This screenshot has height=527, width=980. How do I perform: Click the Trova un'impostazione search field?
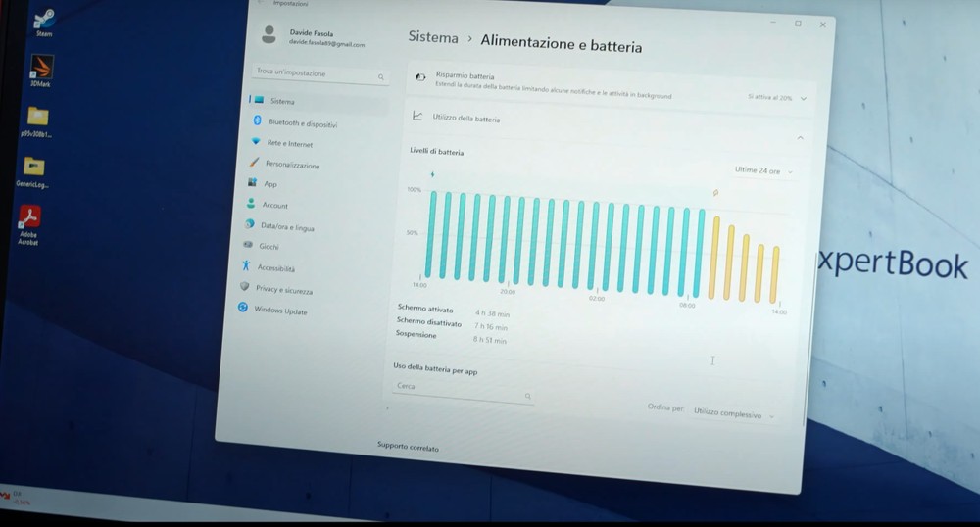tap(320, 74)
